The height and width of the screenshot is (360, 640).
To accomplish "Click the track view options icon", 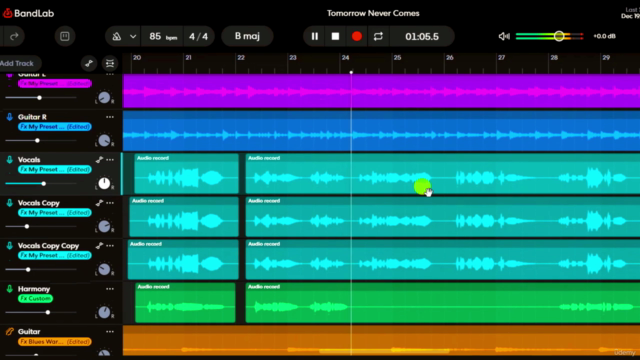I will pos(109,63).
